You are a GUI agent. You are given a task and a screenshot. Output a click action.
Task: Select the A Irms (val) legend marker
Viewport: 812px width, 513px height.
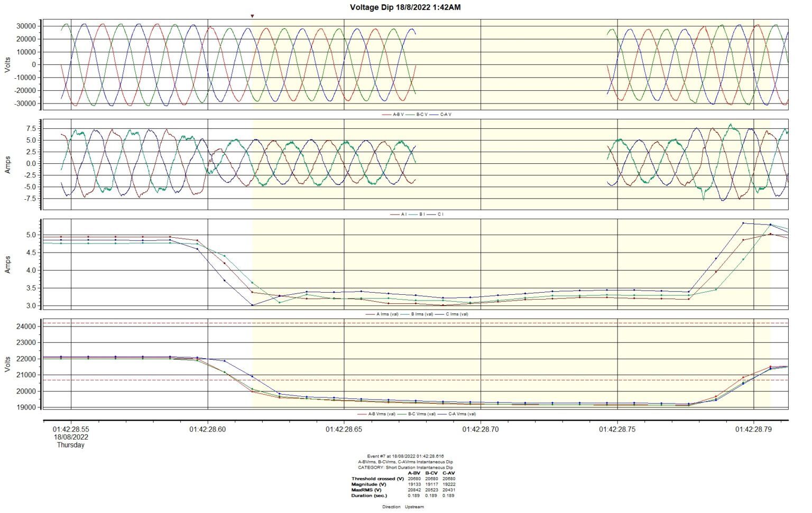coord(370,314)
